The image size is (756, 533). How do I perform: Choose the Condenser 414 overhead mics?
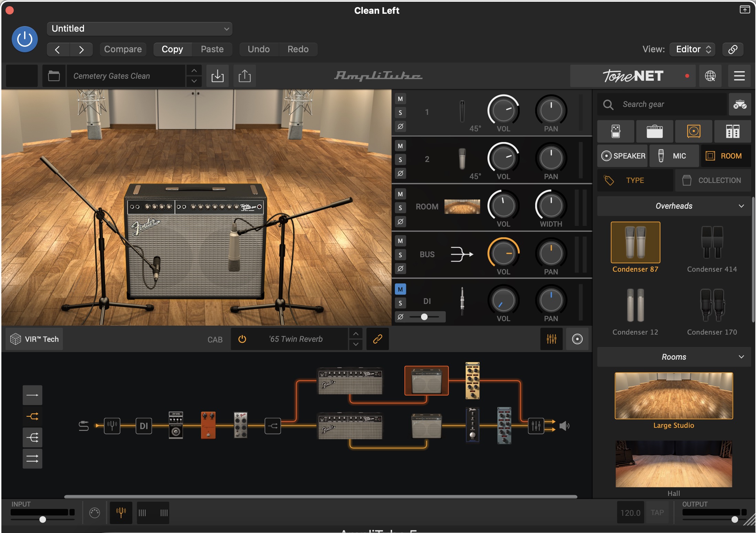click(712, 248)
